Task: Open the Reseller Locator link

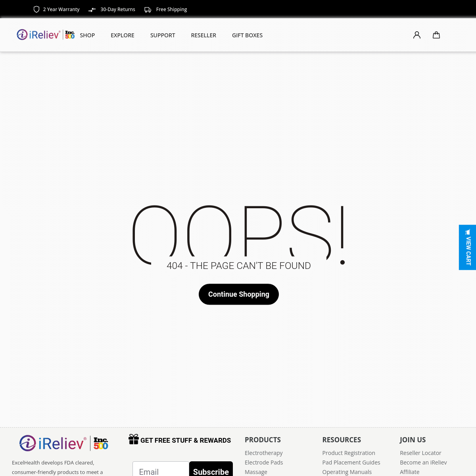Action: [x=420, y=453]
